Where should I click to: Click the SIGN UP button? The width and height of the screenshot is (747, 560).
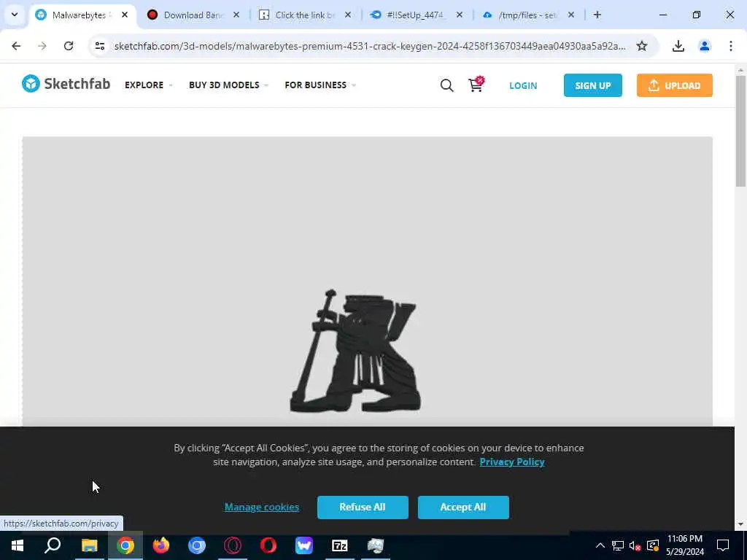(592, 85)
